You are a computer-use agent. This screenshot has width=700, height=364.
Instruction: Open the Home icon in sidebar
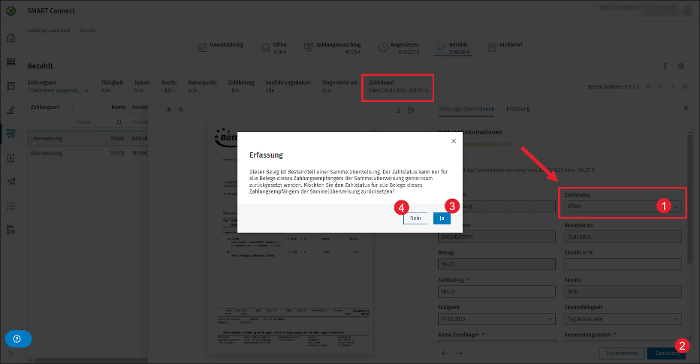[11, 38]
